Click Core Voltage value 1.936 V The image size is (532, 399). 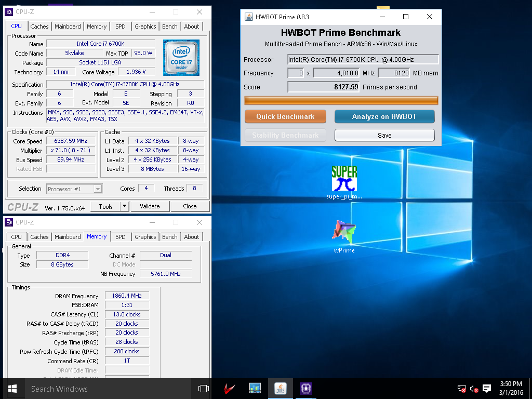(137, 72)
